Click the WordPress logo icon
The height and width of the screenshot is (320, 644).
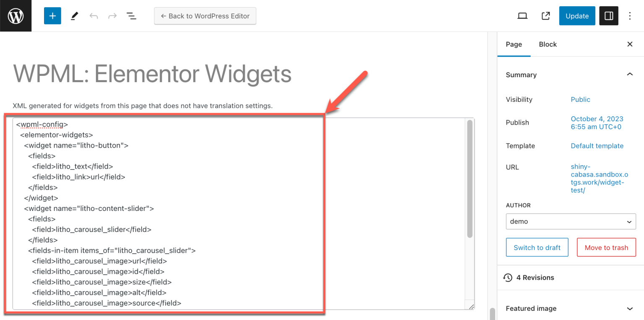point(16,16)
